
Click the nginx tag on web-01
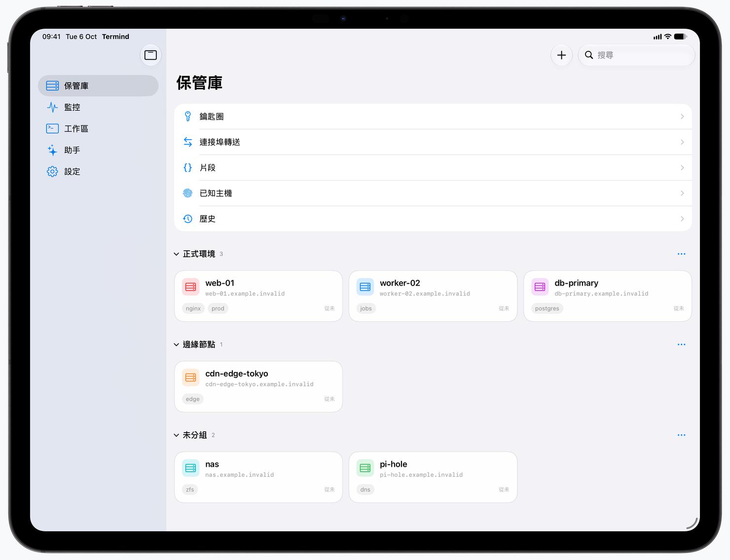(x=193, y=308)
